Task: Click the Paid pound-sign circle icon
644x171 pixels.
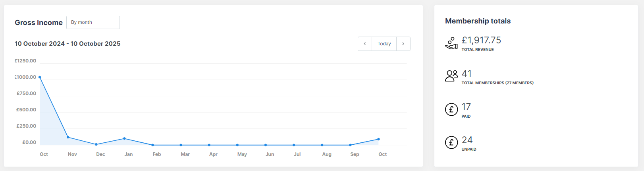Action: coord(451,109)
